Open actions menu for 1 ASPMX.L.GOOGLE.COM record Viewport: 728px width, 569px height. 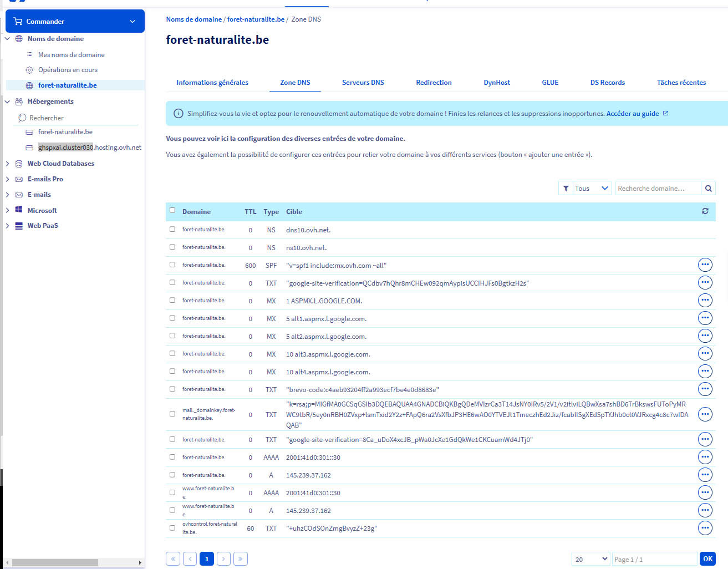point(705,301)
